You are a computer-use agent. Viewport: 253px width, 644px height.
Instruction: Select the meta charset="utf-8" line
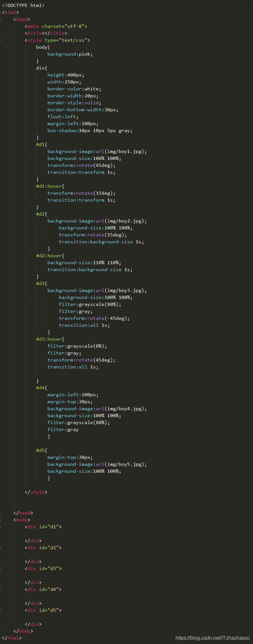pos(56,26)
